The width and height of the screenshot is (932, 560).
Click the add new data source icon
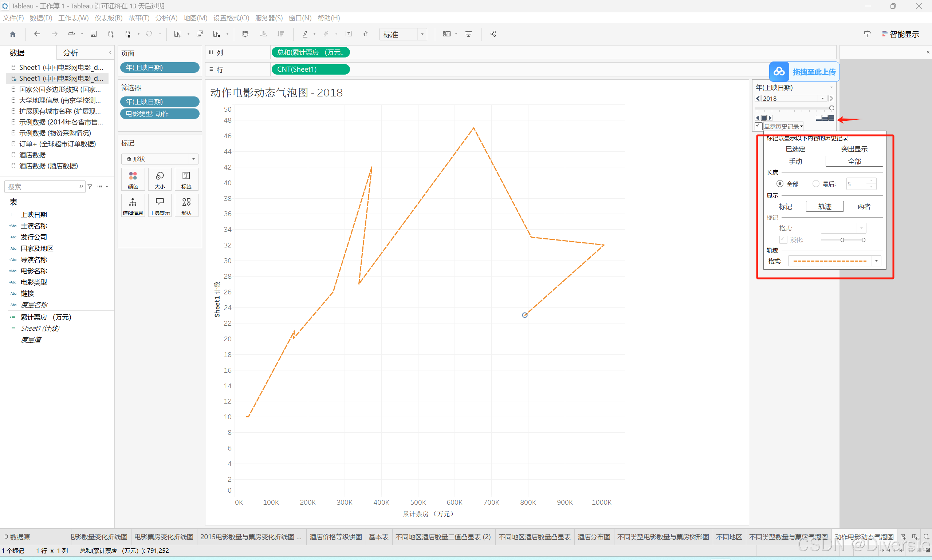point(111,34)
